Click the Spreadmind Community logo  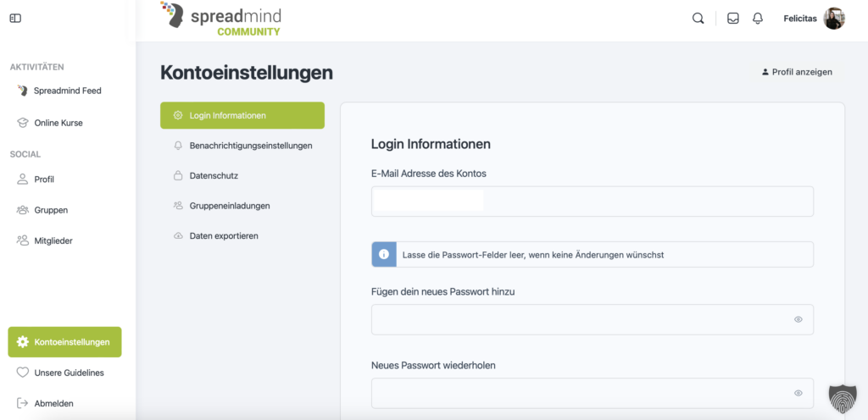(220, 19)
